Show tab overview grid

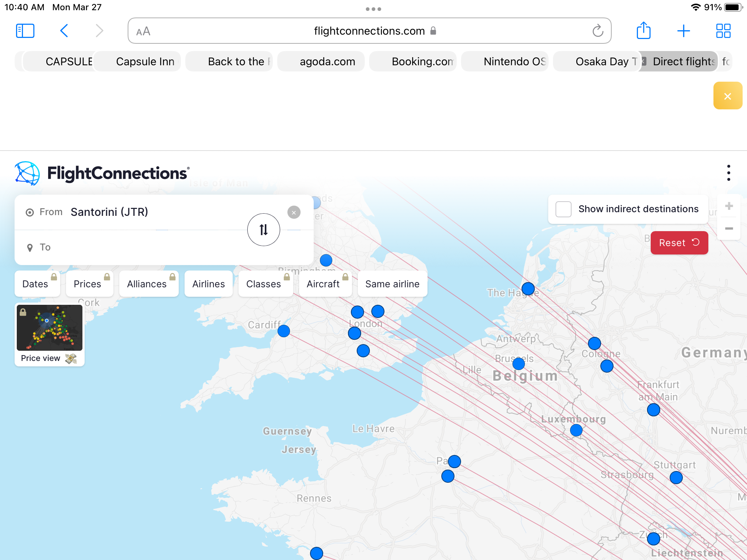[x=723, y=31]
